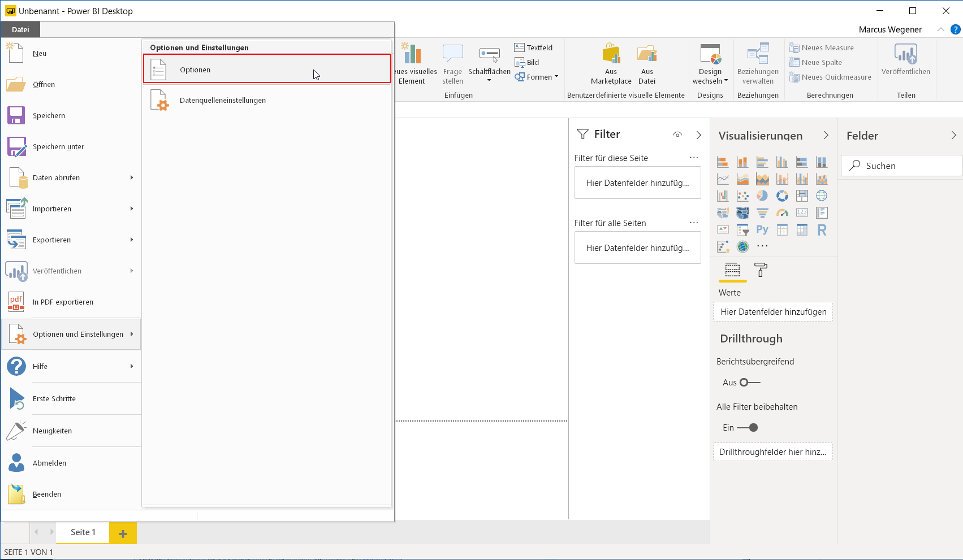Screen dimensions: 963x560
Task: Open Datenquelleneinstellungen entry
Action: tap(267, 100)
